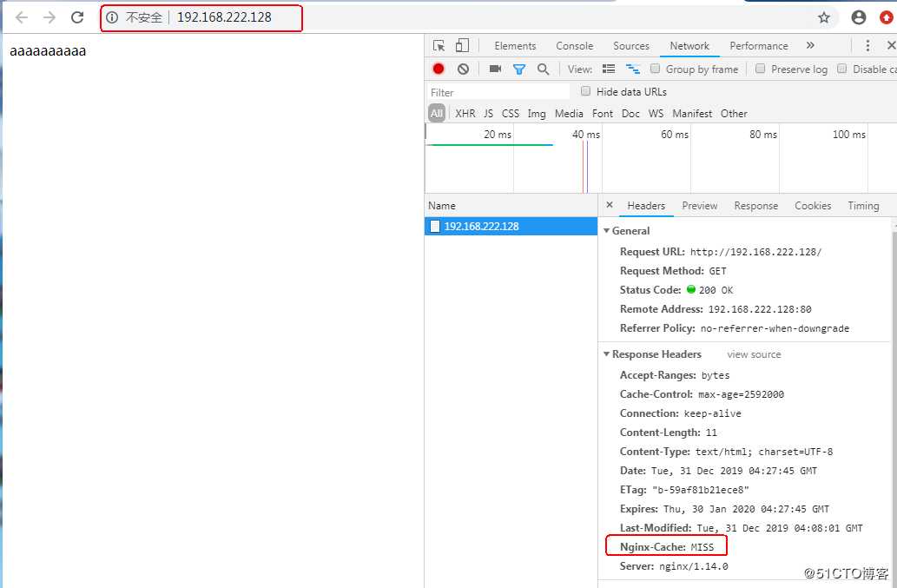The height and width of the screenshot is (588, 897).
Task: Click the document icon of the 192.168.222.128 request
Action: coord(435,226)
